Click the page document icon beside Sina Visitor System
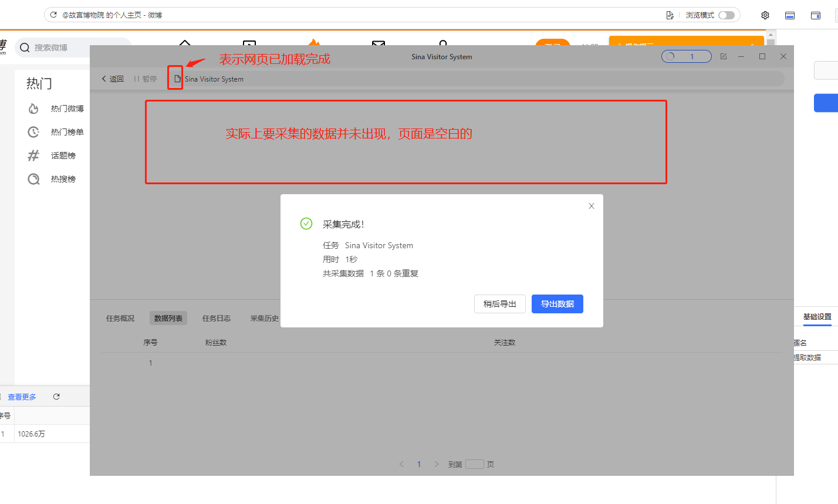 (177, 79)
